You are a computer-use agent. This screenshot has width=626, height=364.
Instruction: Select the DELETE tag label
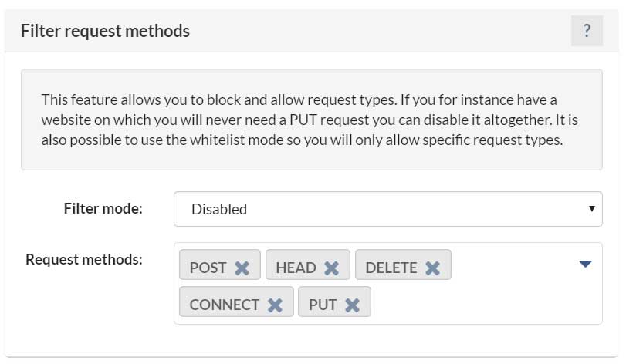point(391,268)
